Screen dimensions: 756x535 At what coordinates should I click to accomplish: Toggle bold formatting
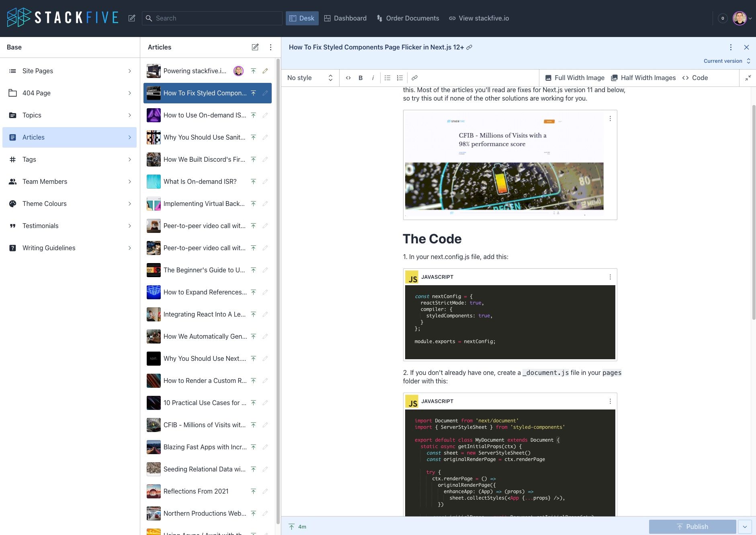tap(361, 78)
